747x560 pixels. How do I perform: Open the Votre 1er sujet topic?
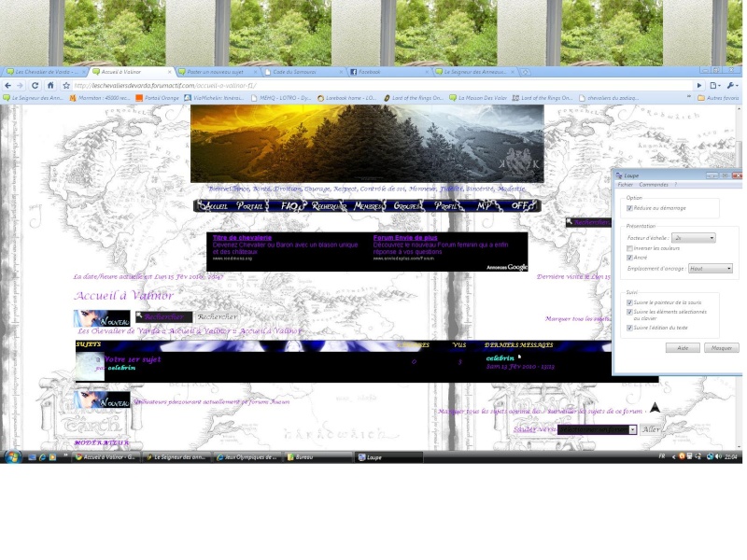click(133, 359)
